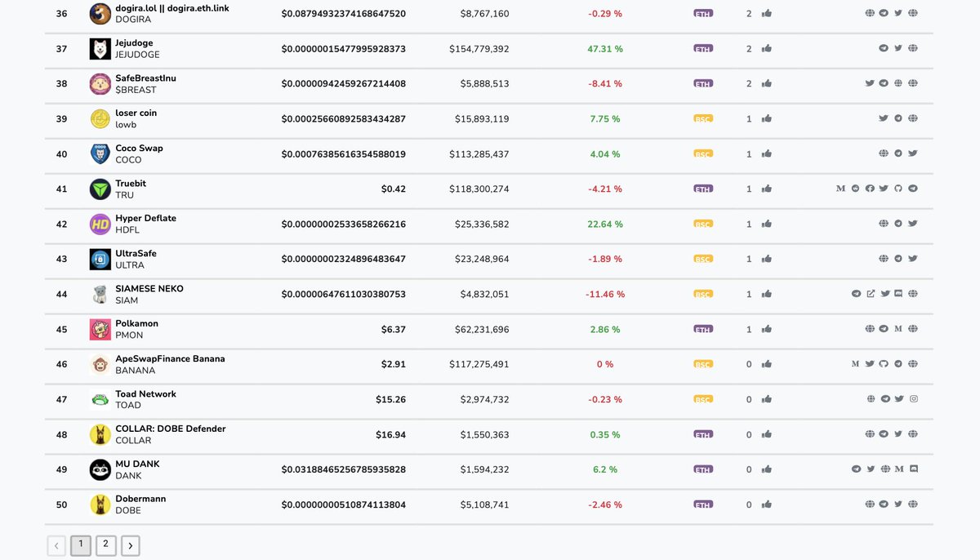
Task: Open Jejudoge's Telegram icon
Action: tap(884, 48)
